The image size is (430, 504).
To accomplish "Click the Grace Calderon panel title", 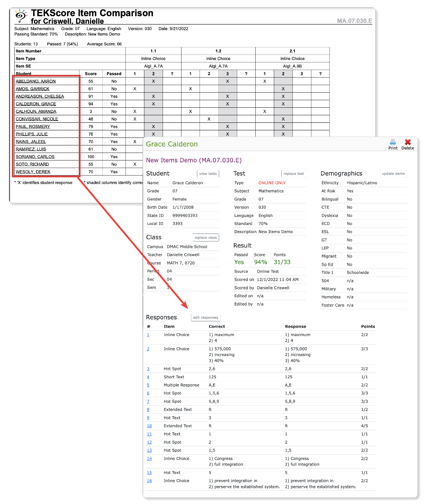I will click(x=172, y=144).
